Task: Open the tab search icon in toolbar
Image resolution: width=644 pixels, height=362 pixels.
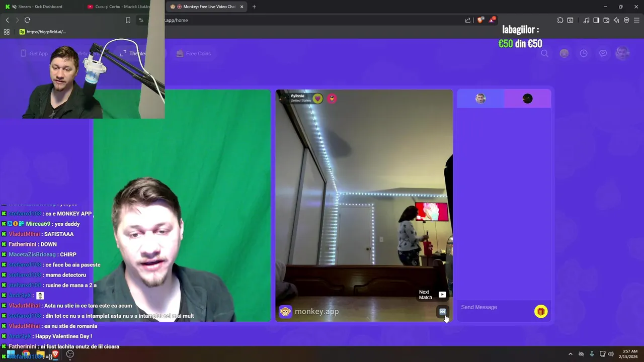Action: pos(570,20)
